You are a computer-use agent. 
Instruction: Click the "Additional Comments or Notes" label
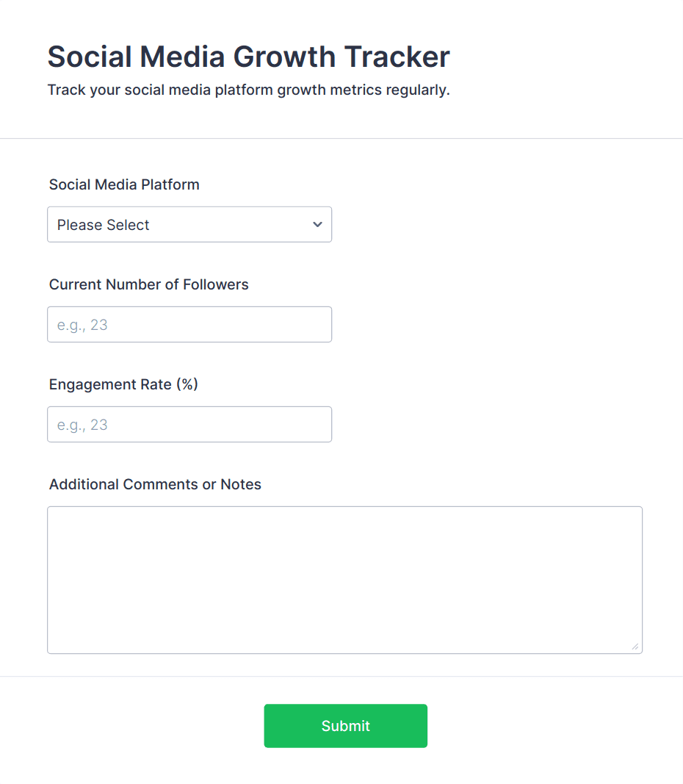(155, 484)
